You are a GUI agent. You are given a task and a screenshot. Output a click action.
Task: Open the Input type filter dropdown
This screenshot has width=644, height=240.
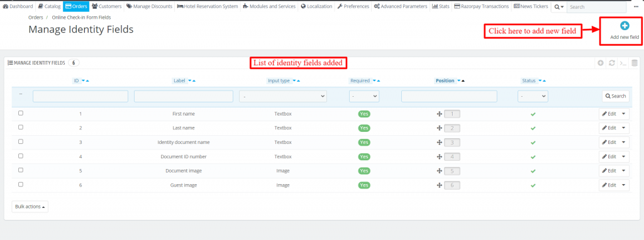click(283, 96)
